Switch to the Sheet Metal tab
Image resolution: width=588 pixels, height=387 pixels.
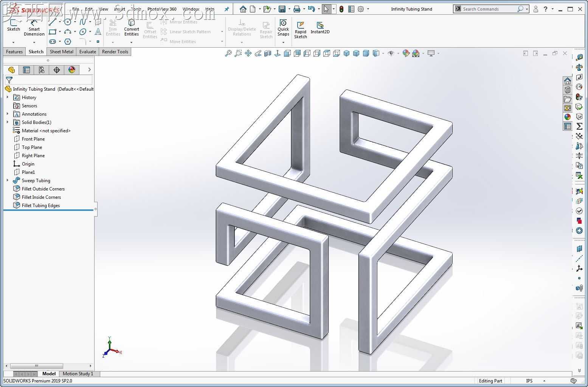(x=62, y=52)
